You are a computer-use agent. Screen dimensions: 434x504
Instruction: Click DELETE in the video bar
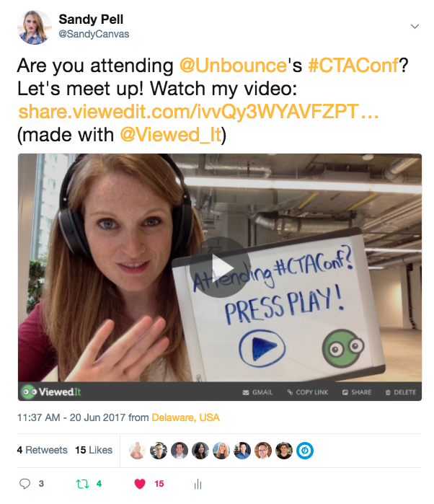401,392
